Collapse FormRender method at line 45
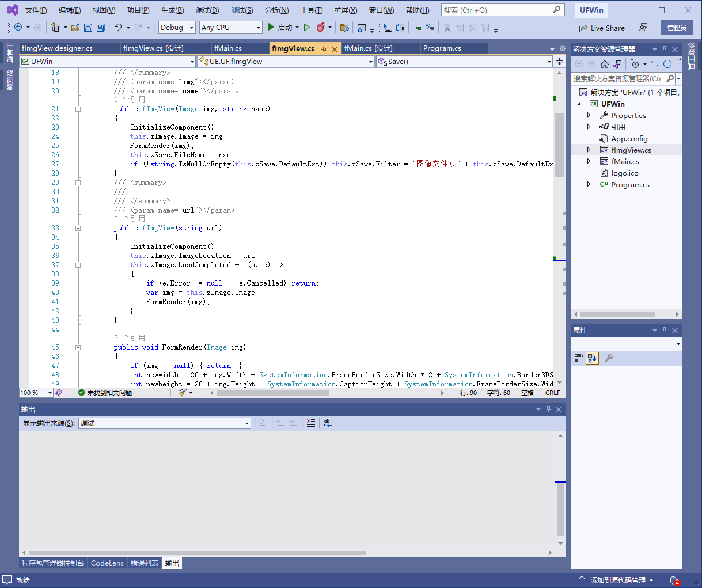This screenshot has width=702, height=588. 78,347
